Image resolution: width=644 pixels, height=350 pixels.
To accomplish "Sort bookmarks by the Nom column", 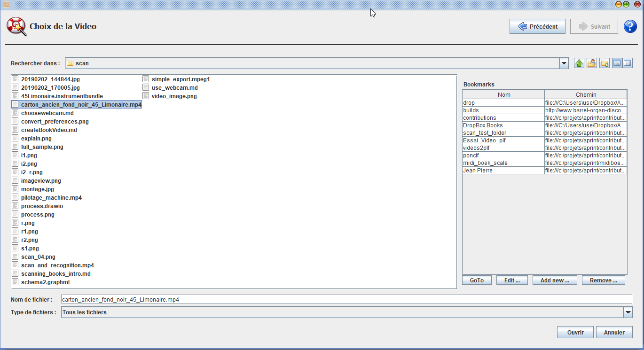I will [503, 94].
